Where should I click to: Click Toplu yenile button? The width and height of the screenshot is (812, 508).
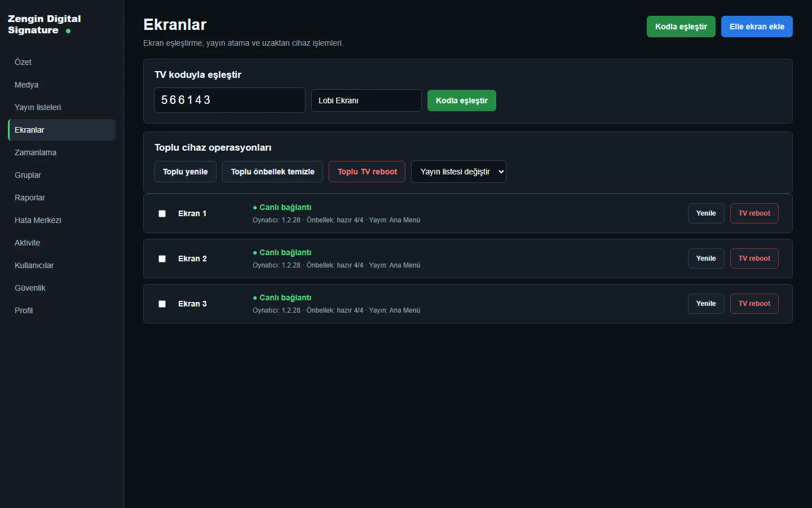tap(185, 172)
